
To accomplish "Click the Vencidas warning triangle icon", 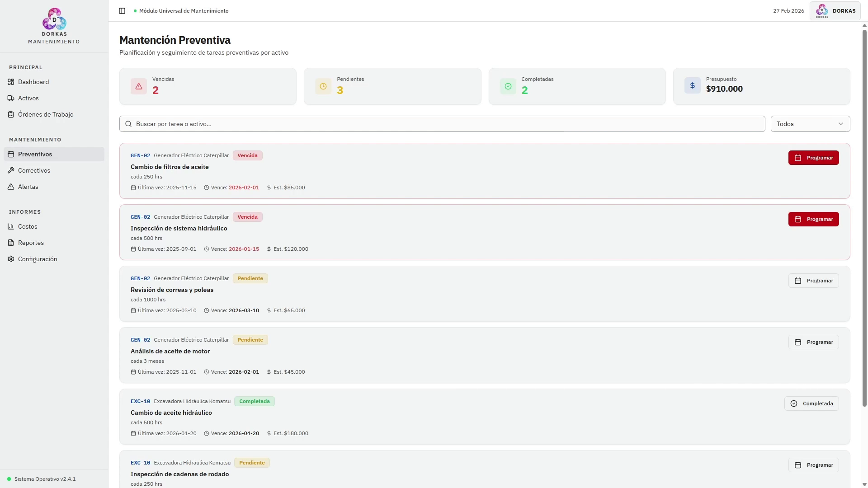I will 139,86.
